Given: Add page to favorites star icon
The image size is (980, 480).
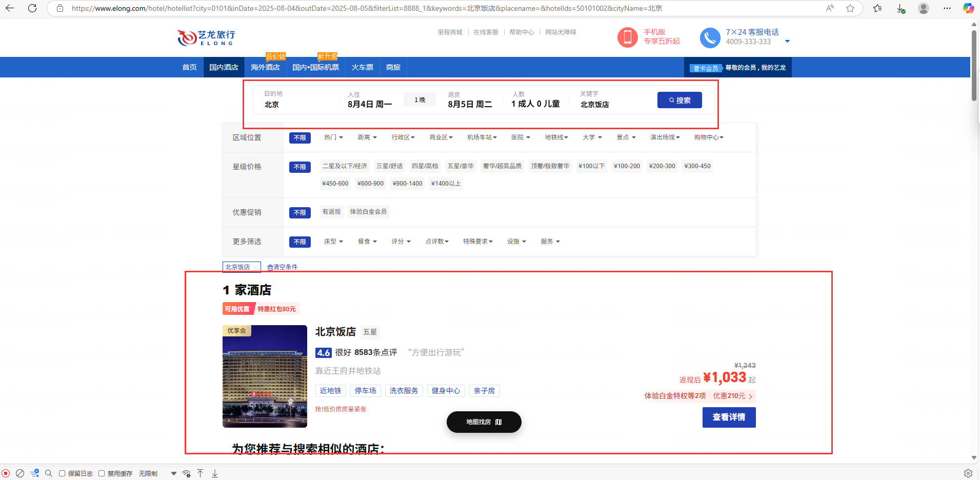Looking at the screenshot, I should (x=850, y=8).
